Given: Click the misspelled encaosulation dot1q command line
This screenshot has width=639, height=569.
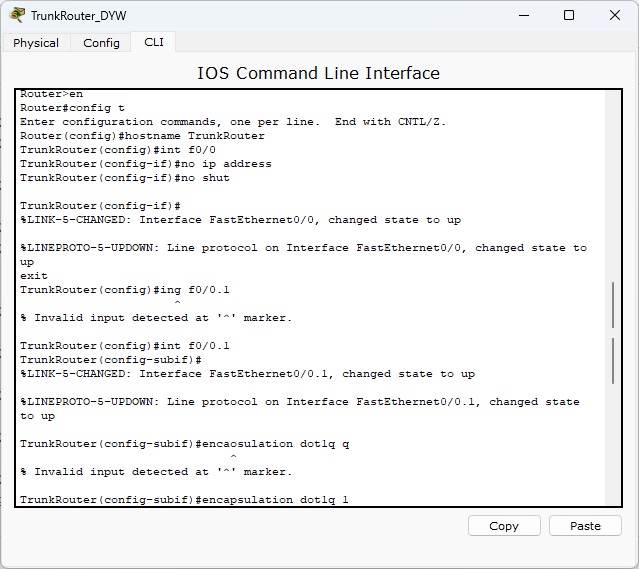Looking at the screenshot, I should tap(185, 444).
